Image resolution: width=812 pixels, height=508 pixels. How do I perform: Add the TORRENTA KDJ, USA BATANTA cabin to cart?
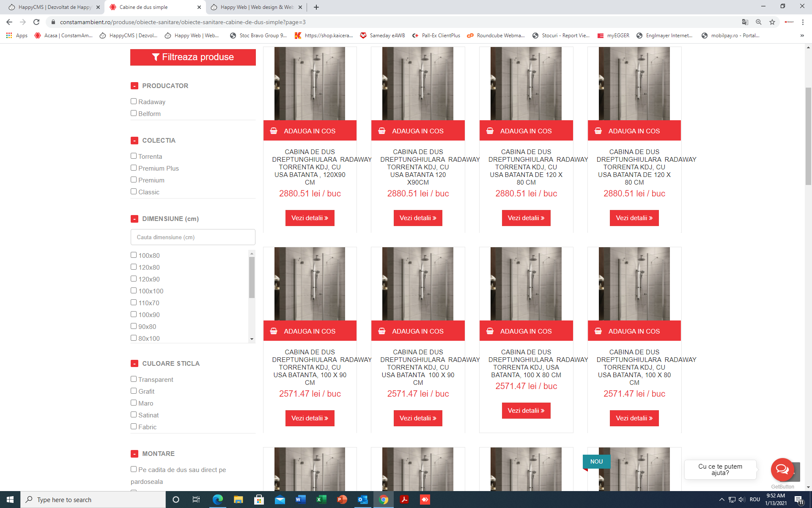point(526,331)
